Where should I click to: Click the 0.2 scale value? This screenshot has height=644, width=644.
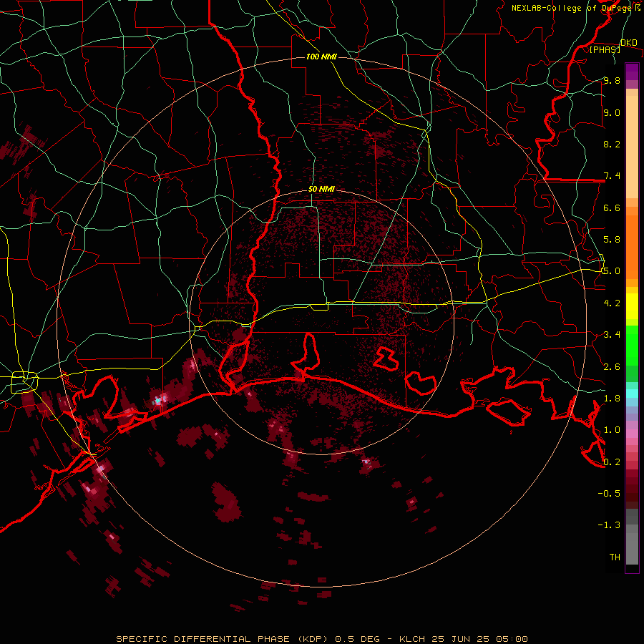tap(612, 462)
